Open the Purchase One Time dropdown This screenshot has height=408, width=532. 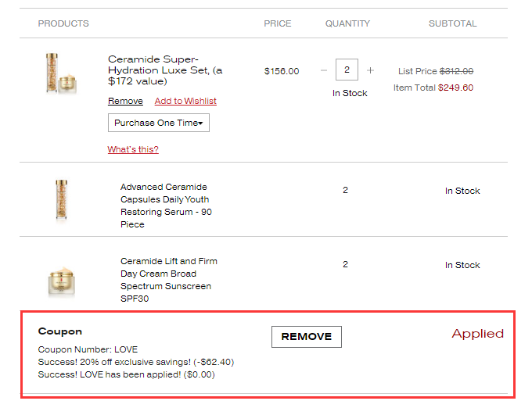pyautogui.click(x=158, y=123)
